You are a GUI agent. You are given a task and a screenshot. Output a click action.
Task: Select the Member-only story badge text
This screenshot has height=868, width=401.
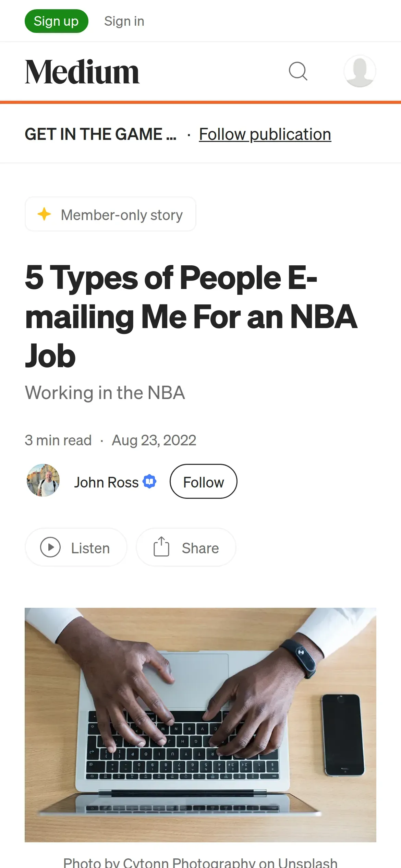coord(122,215)
